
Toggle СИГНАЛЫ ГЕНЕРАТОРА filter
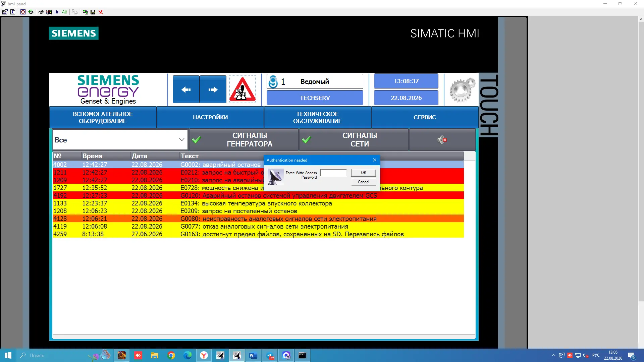pos(244,140)
